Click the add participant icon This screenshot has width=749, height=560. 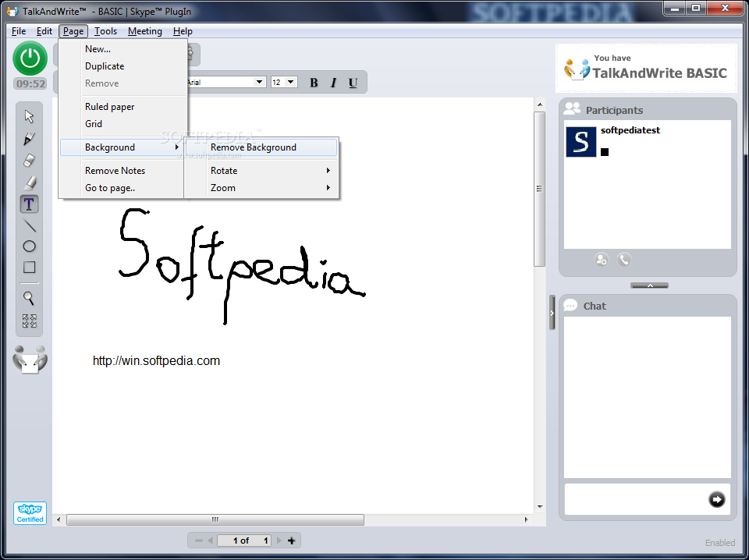pos(602,260)
